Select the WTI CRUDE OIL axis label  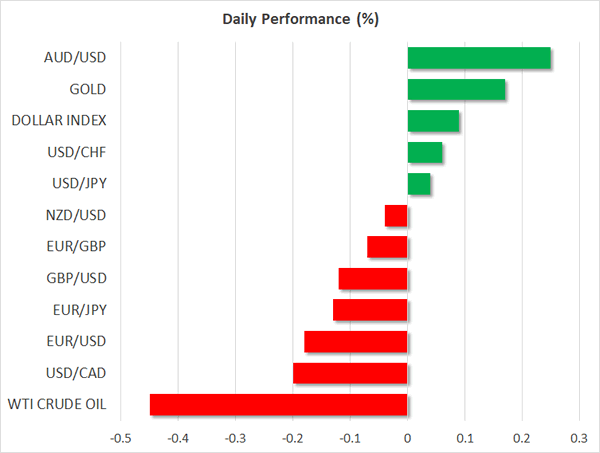tap(59, 405)
